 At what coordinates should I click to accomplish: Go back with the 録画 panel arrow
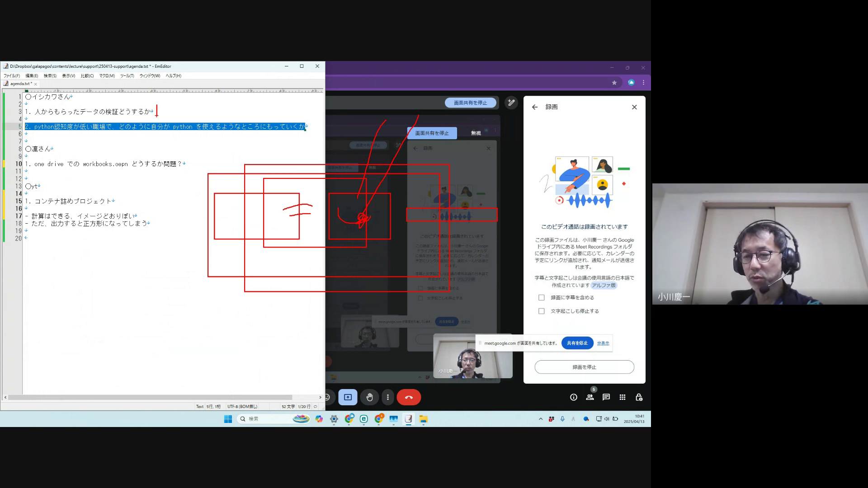[535, 107]
